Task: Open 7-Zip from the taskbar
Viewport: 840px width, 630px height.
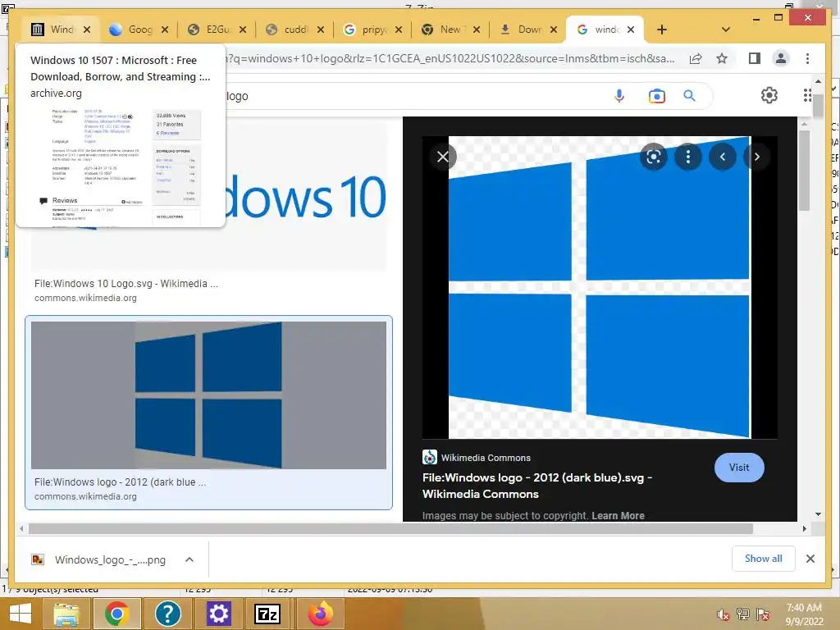Action: click(x=267, y=614)
